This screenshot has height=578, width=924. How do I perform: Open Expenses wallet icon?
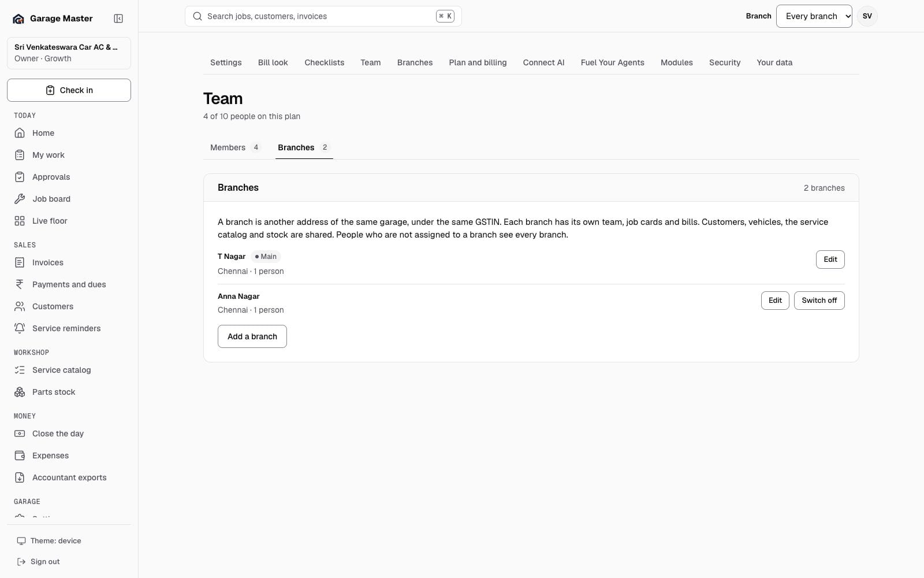[x=20, y=455]
